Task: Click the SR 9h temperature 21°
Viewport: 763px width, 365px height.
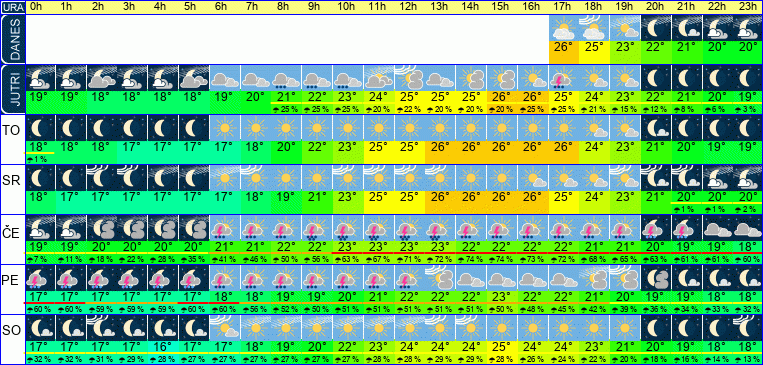Action: pos(317,197)
